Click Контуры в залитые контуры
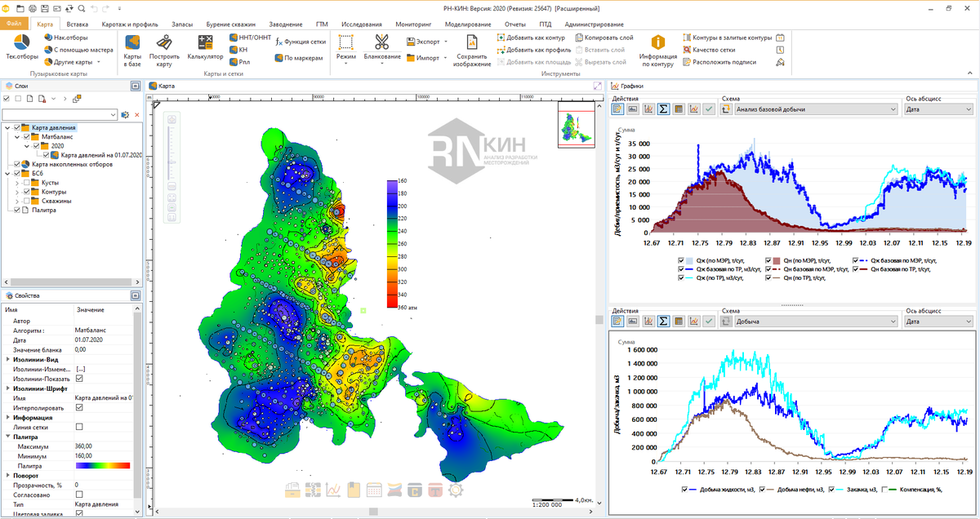Viewport: 980px width, 519px height. [727, 38]
